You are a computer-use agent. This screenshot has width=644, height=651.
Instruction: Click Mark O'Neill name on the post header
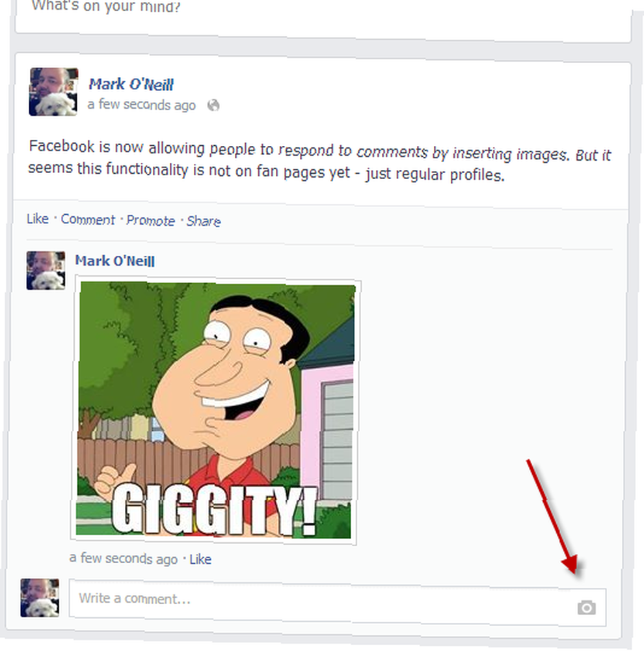pos(131,85)
